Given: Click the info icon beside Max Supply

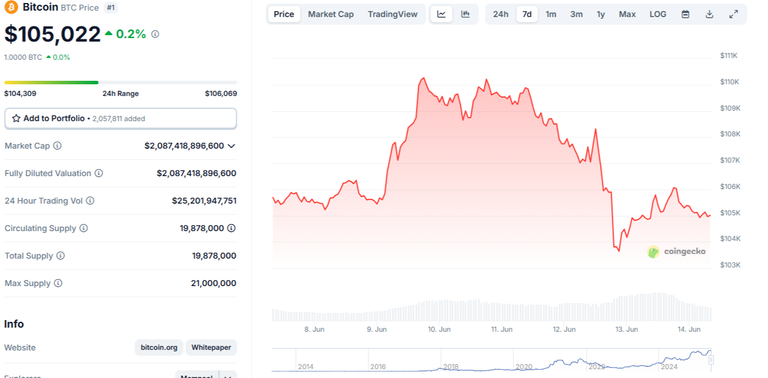Looking at the screenshot, I should (58, 283).
